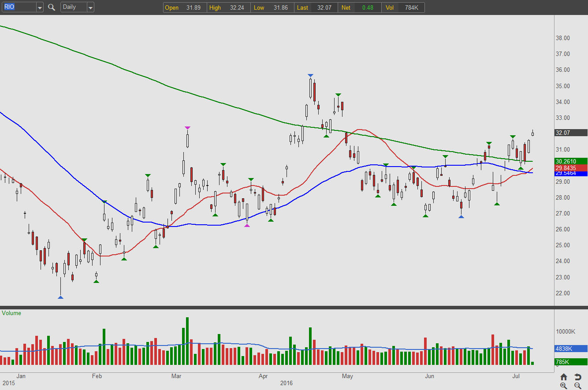Zoom out with the minus magnifier icon

click(x=577, y=386)
